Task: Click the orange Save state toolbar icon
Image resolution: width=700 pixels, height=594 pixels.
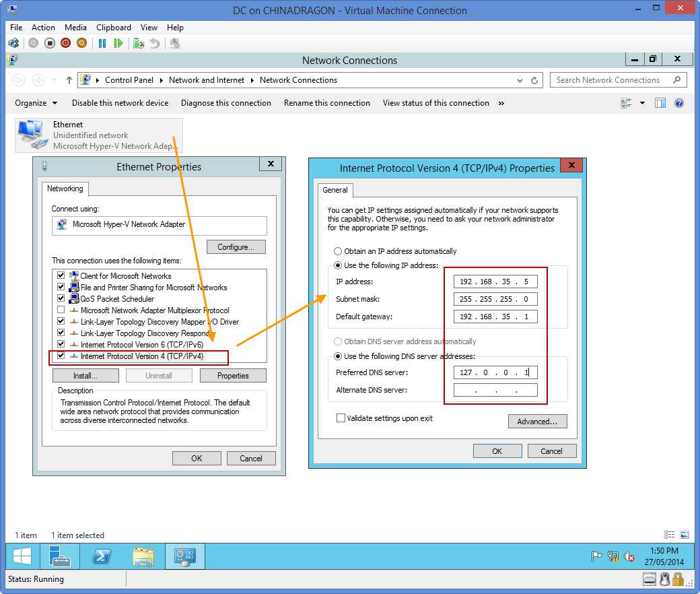Action: tap(81, 43)
